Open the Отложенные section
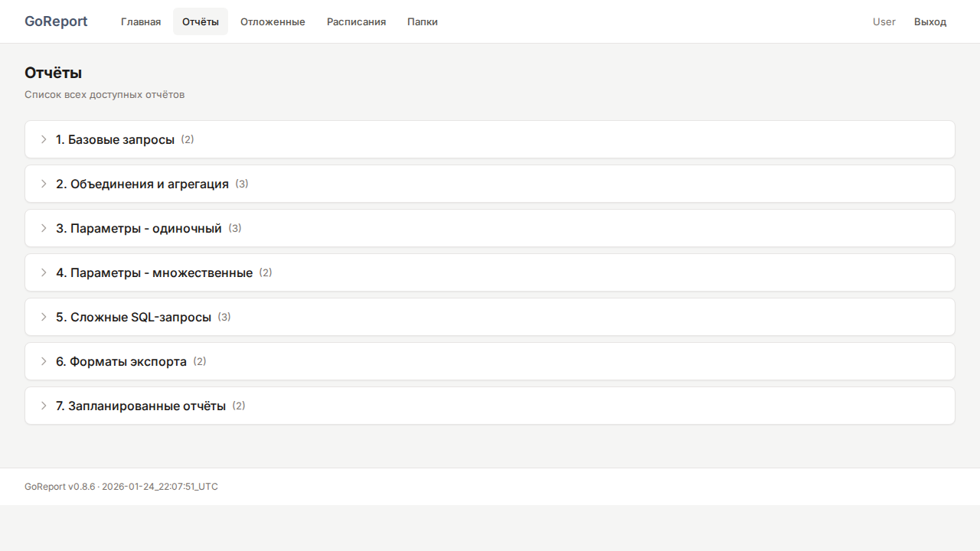This screenshot has height=551, width=980. click(x=273, y=21)
